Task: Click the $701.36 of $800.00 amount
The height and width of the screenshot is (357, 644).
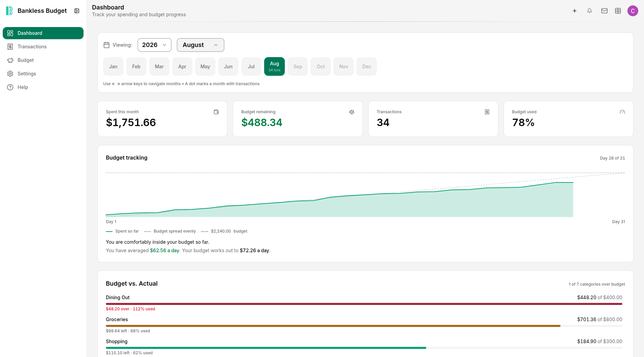Action: (600, 319)
